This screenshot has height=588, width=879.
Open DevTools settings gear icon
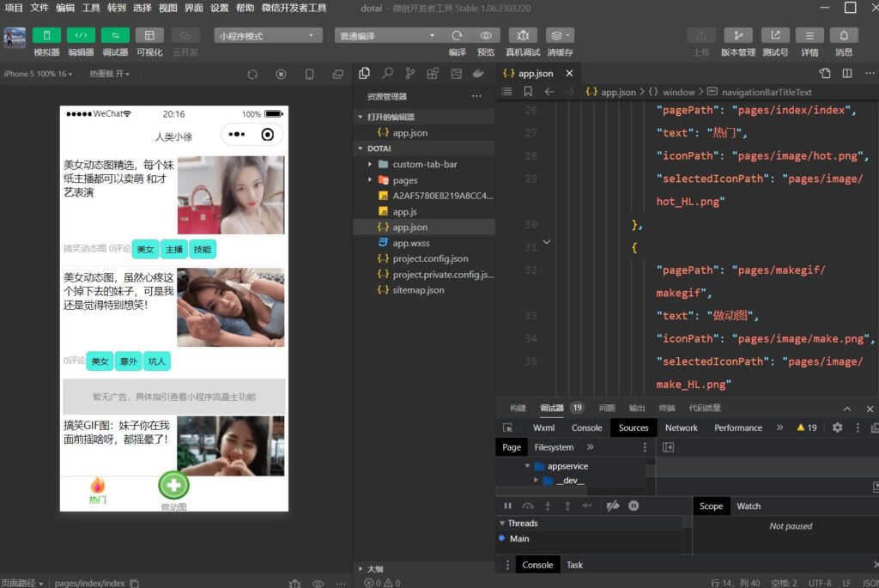coord(837,427)
